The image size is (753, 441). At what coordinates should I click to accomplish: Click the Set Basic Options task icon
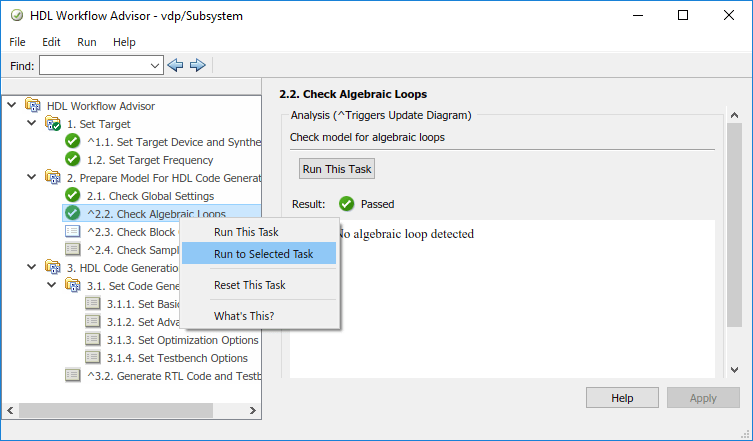tap(93, 303)
